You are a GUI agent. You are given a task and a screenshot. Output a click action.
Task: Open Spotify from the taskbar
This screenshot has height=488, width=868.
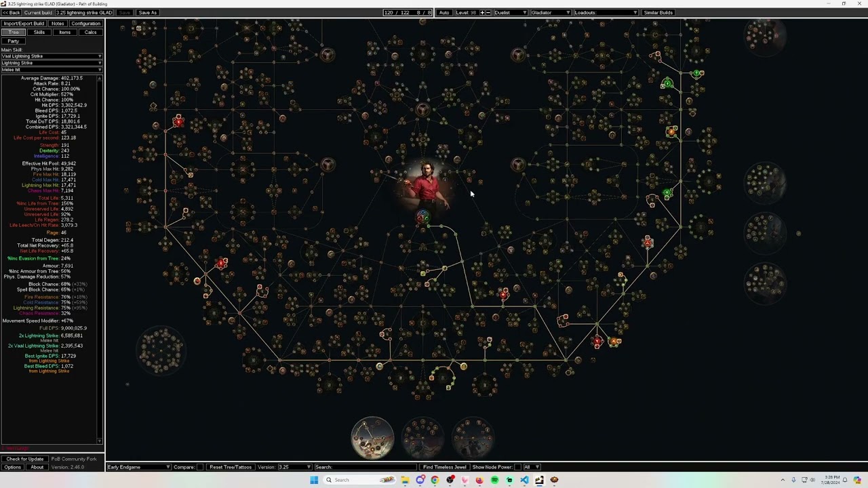point(494,480)
